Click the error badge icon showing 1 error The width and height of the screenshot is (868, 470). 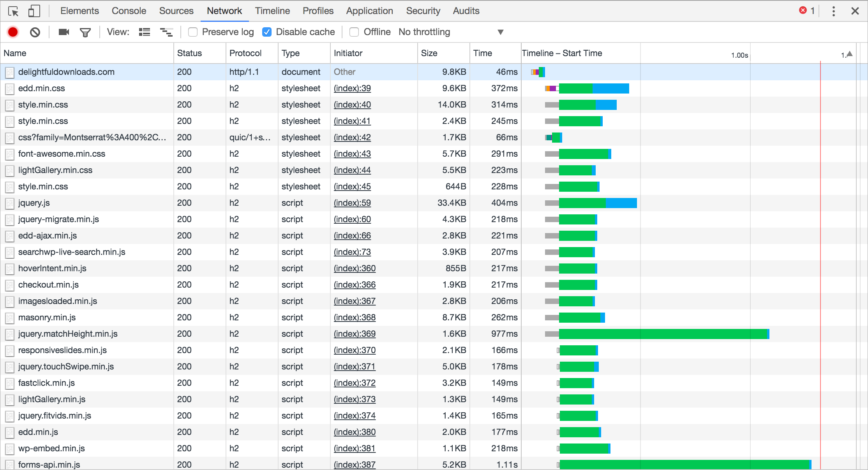pos(806,11)
